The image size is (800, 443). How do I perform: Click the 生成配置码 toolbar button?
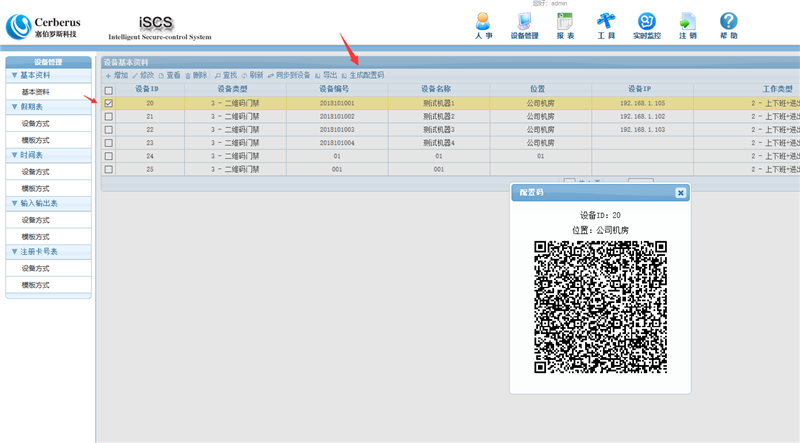362,76
